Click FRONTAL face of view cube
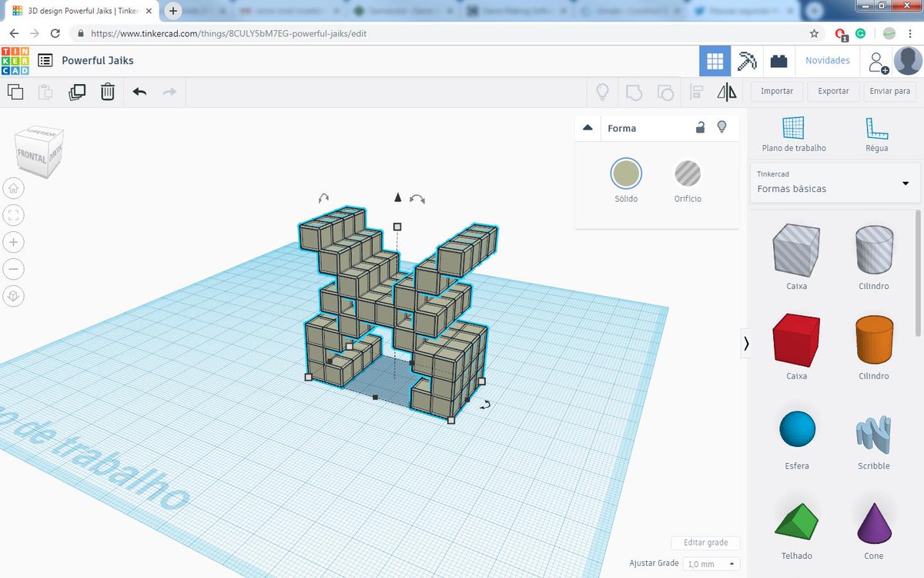 (x=34, y=156)
